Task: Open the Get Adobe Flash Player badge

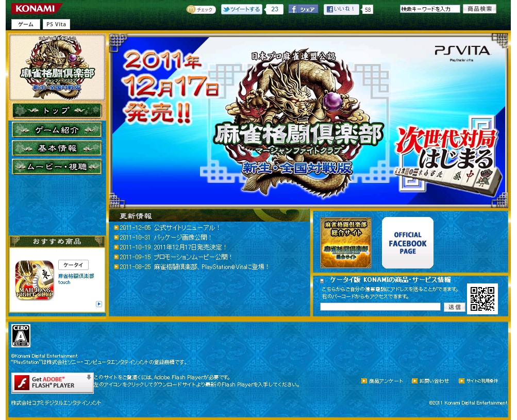Action: coord(53,383)
